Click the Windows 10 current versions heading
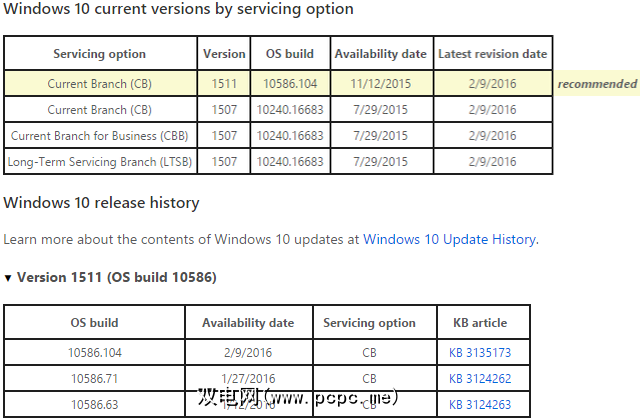 pos(178,9)
